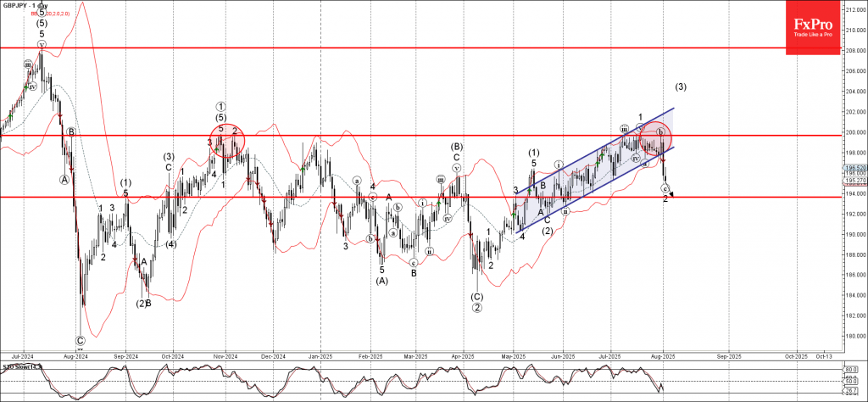Image resolution: width=868 pixels, height=402 pixels.
Task: Click the circled A label near Aug-2024
Action: 64,179
